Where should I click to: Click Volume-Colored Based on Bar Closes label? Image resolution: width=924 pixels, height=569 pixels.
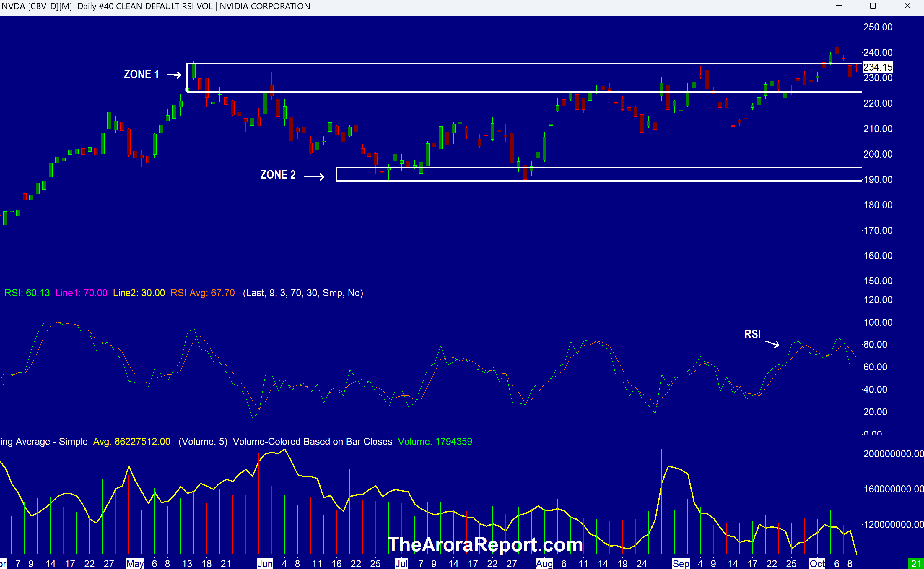(x=313, y=441)
